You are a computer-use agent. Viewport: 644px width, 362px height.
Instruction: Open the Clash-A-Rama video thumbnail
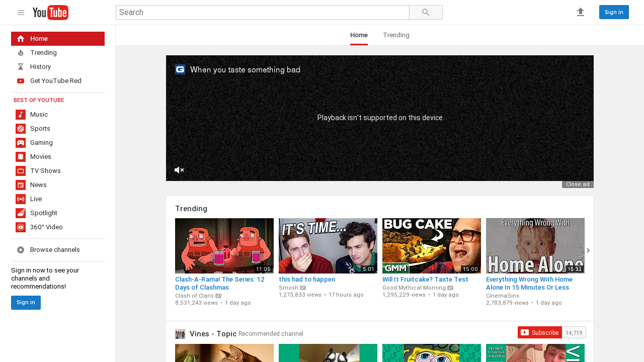click(224, 246)
